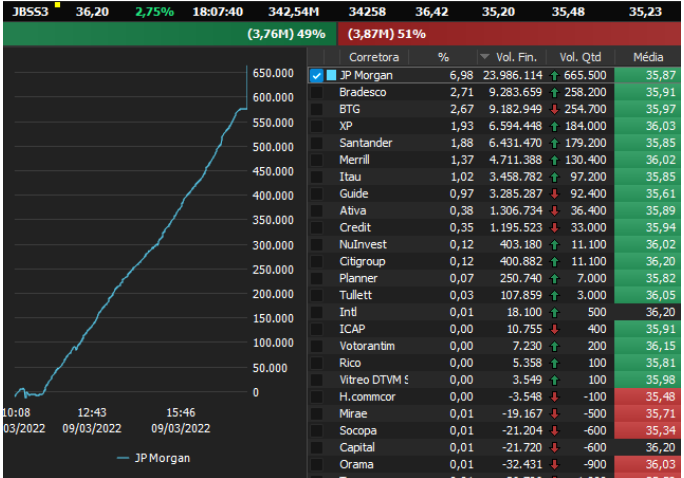Sort by the % column header
This screenshot has height=478, width=684.
pyautogui.click(x=443, y=57)
